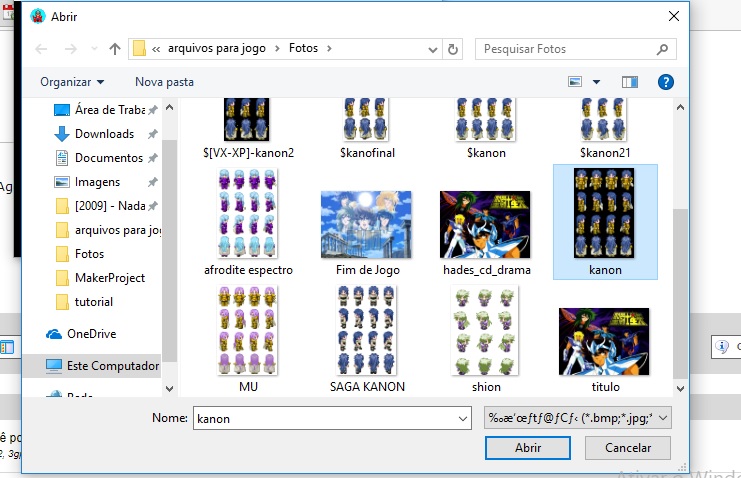
Task: Expand the chevron after Fotos breadcrumb
Action: pos(329,48)
